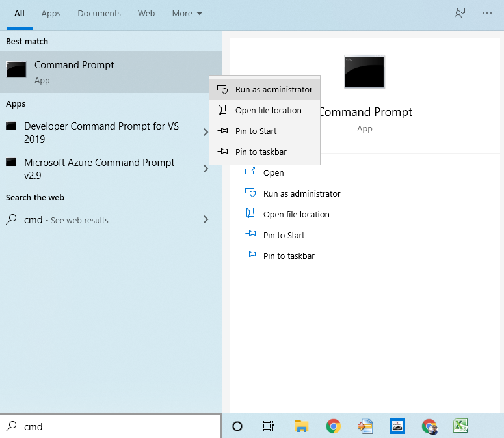Click magnifier icon in search box
The image size is (504, 438).
click(11, 426)
